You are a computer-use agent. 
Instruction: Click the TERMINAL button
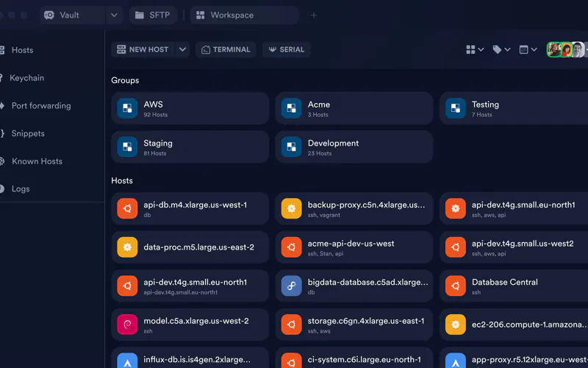[226, 49]
